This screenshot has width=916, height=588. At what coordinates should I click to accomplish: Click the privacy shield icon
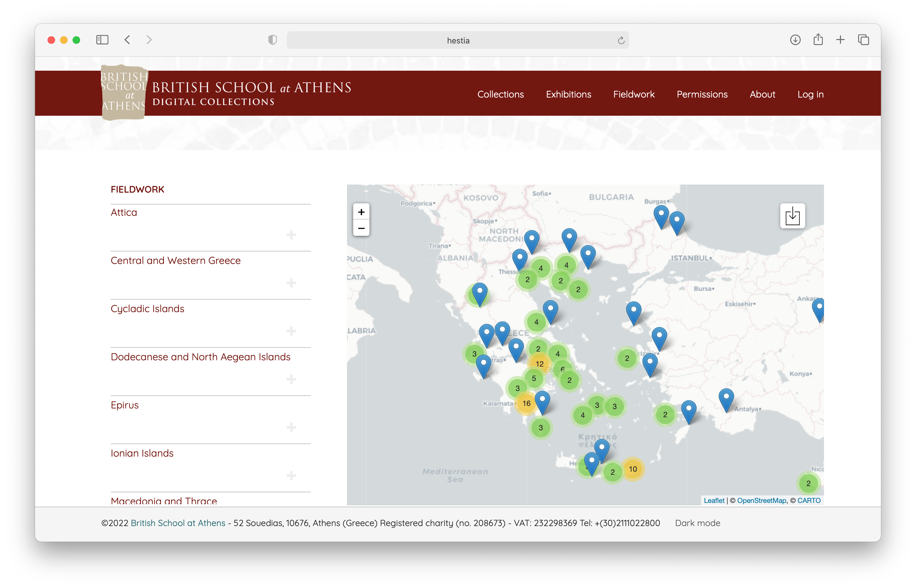pyautogui.click(x=272, y=40)
